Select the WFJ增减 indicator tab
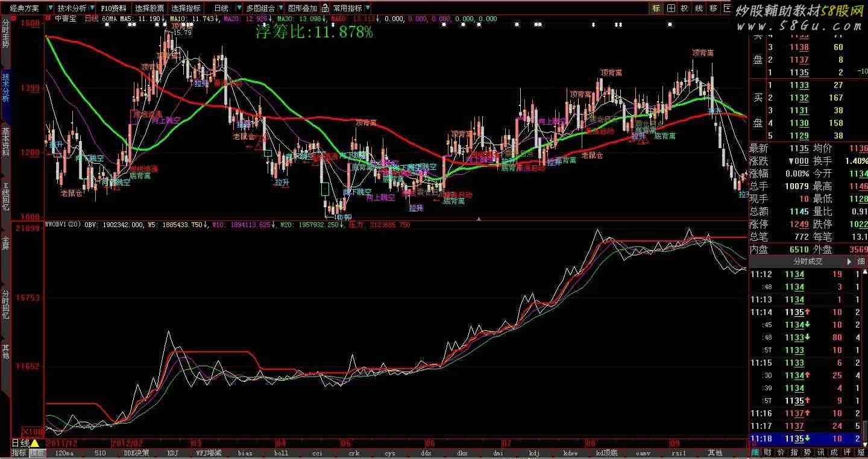868x459 pixels. pos(209,454)
